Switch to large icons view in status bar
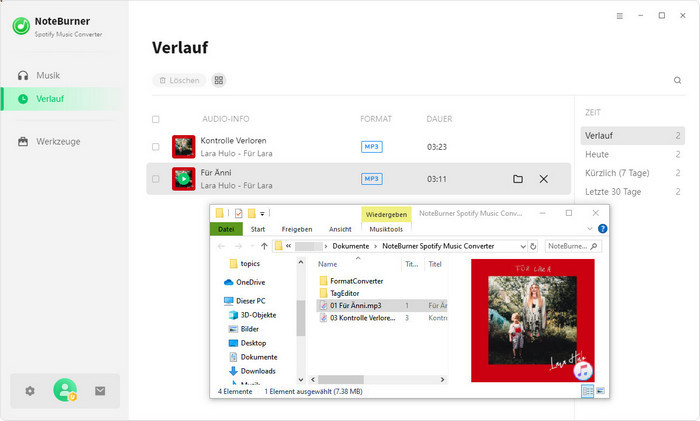700x421 pixels. click(x=600, y=391)
